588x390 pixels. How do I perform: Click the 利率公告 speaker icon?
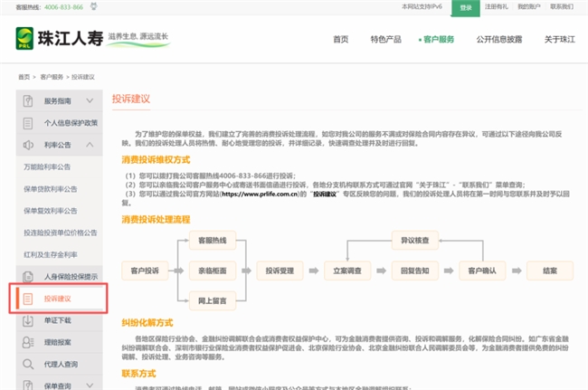(x=28, y=145)
